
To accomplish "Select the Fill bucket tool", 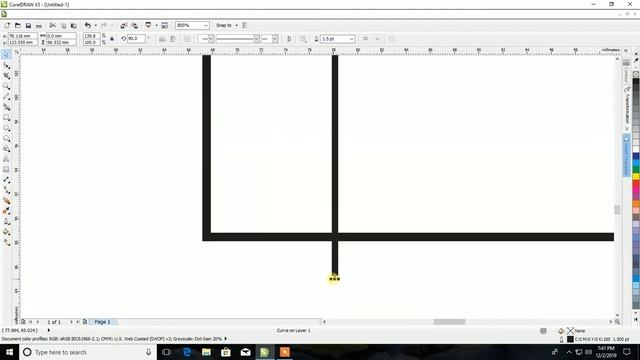I will tap(6, 232).
